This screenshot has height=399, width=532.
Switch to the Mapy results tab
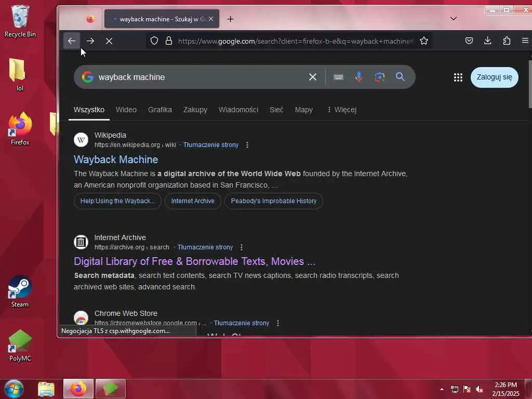pyautogui.click(x=303, y=110)
